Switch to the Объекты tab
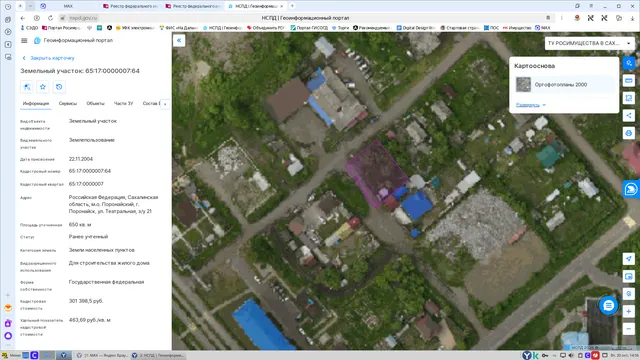This screenshot has width=640, height=360. [96, 104]
